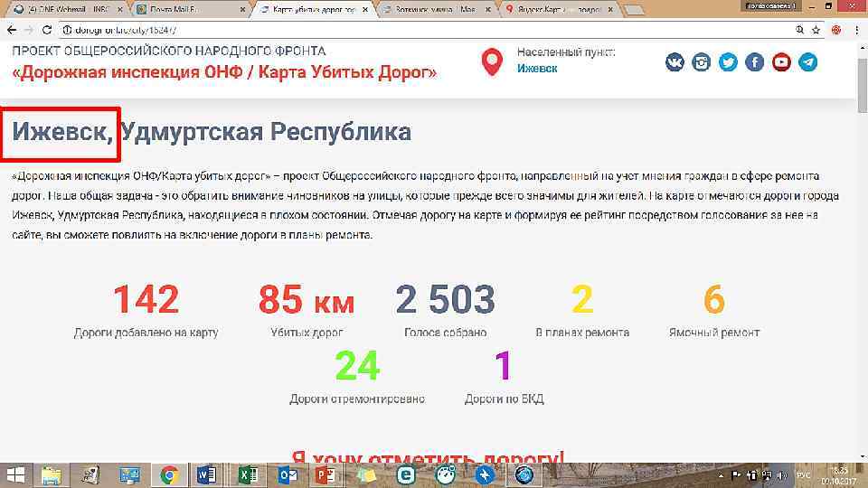The image size is (868, 488).
Task: Open the ESET icon in taskbar
Action: coord(406,475)
